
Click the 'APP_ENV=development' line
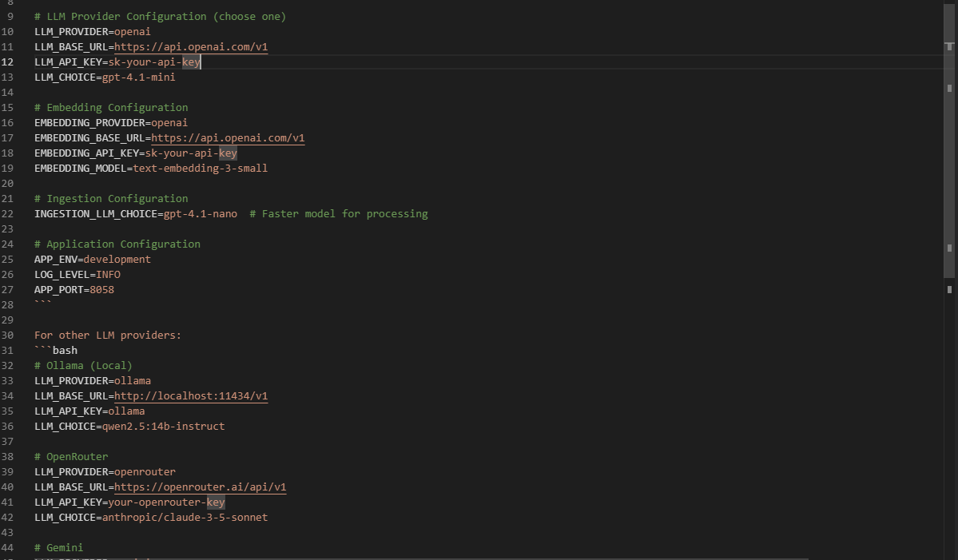(92, 260)
